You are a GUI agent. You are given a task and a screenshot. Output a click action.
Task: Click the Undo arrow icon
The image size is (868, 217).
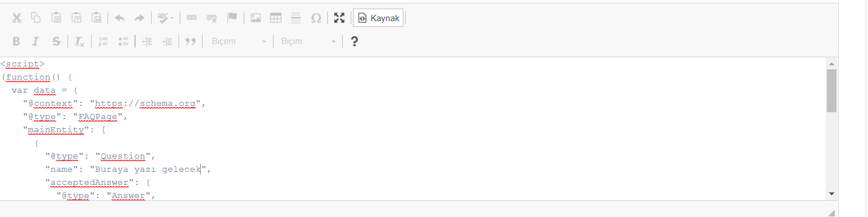(120, 18)
